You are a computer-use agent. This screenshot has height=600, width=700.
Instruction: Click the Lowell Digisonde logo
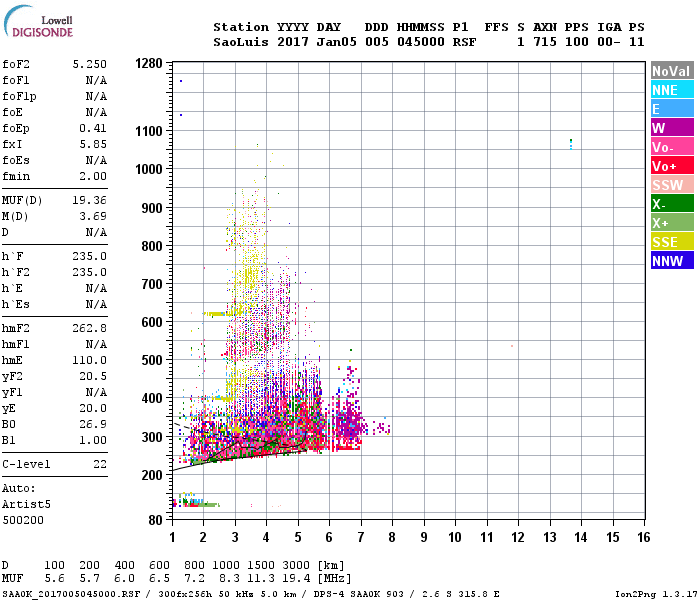pyautogui.click(x=38, y=21)
